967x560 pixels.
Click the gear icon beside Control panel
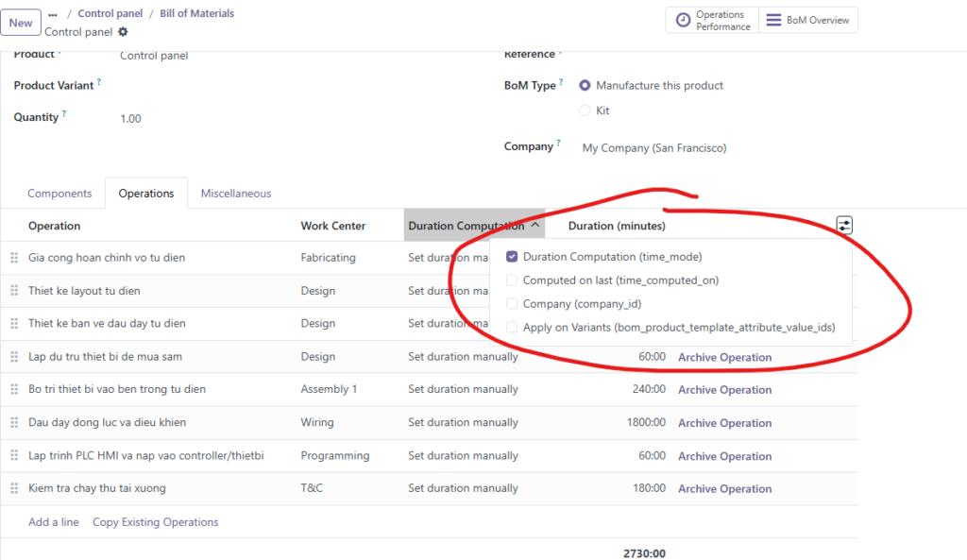pyautogui.click(x=123, y=32)
